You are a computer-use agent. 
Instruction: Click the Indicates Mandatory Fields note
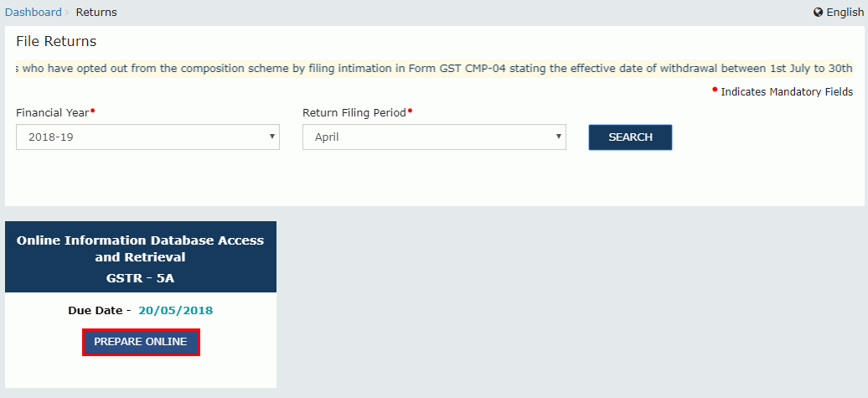787,92
